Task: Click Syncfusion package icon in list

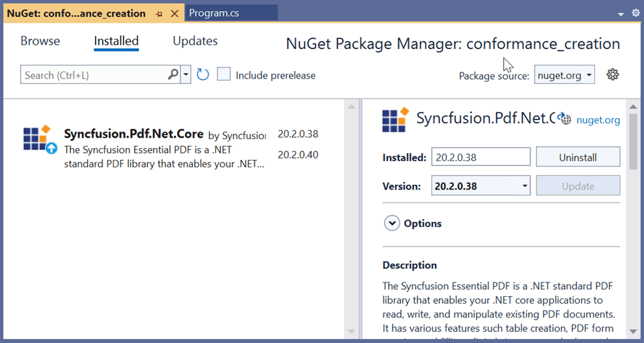Action: coord(39,138)
